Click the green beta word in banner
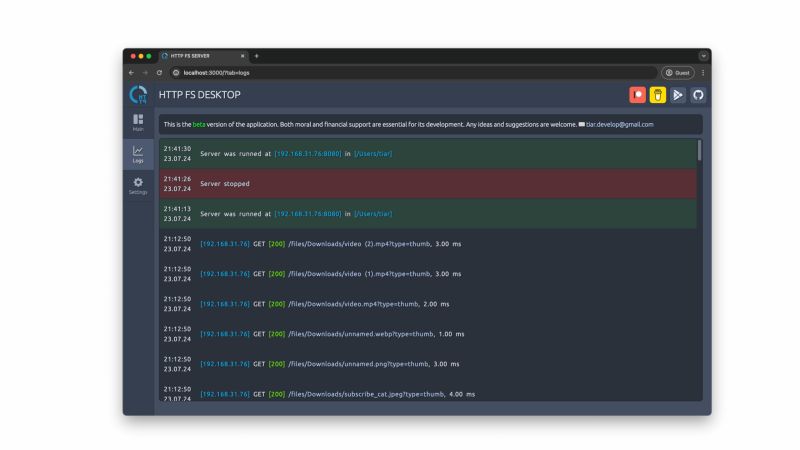Viewport: 800px width, 450px height. click(199, 124)
